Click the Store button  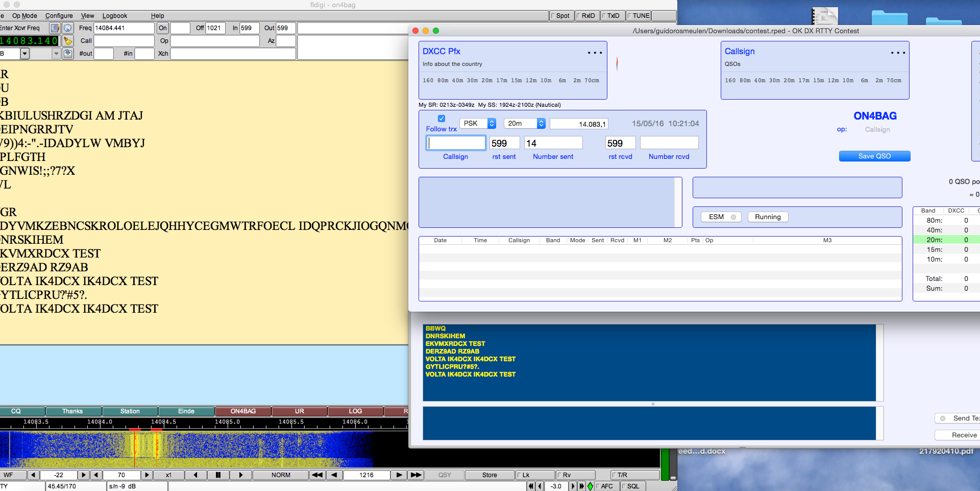click(x=489, y=475)
